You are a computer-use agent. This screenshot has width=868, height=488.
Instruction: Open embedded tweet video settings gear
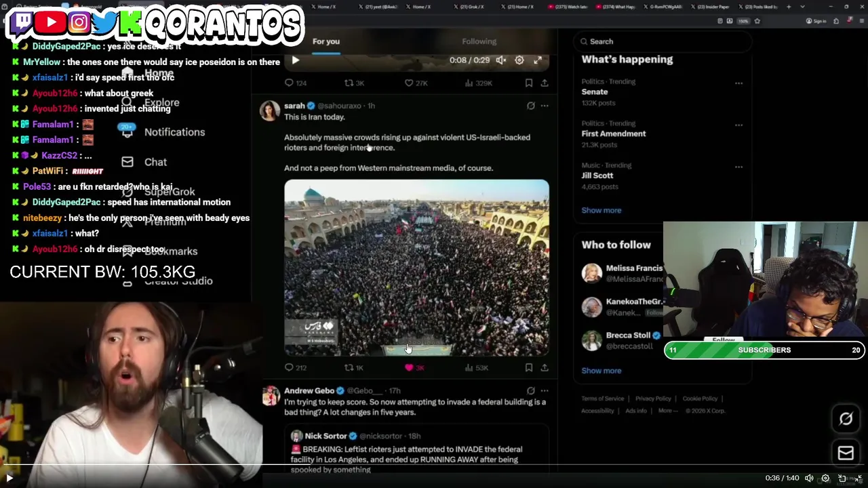pos(519,60)
